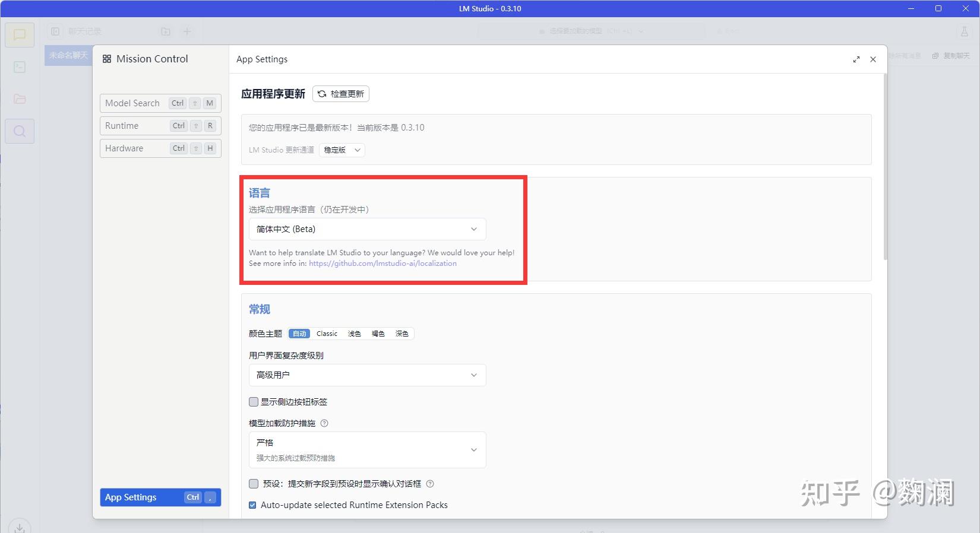Select the App Settings tab
The width and height of the screenshot is (980, 533).
coord(160,497)
